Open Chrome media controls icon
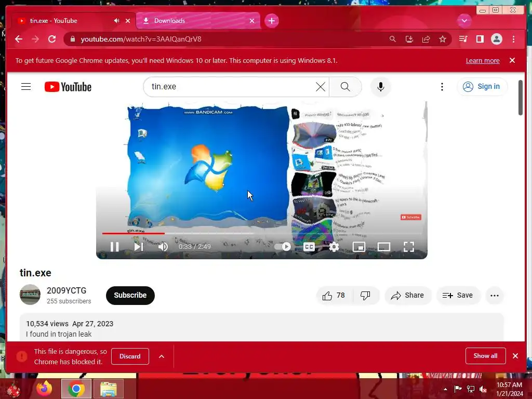This screenshot has width=532, height=399. click(463, 39)
